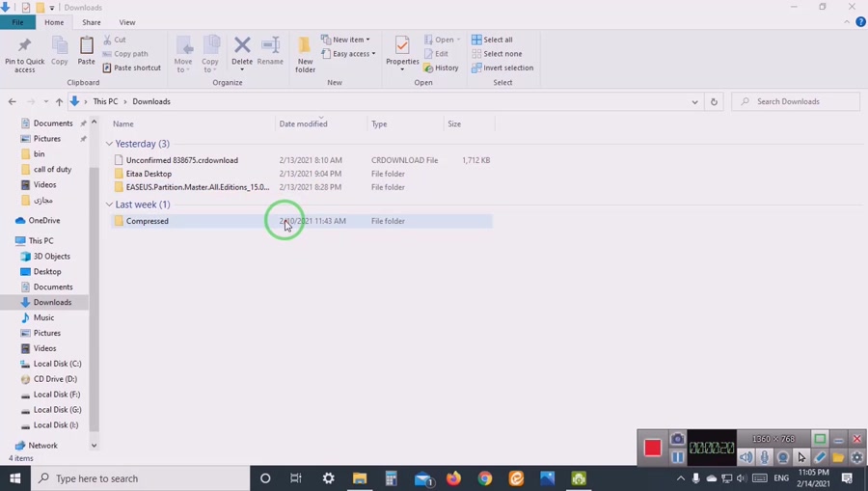Pause the screen recording
This screenshot has width=868, height=491.
coord(677,457)
